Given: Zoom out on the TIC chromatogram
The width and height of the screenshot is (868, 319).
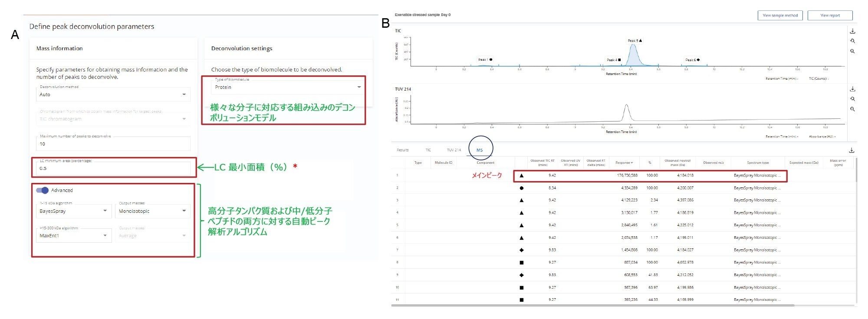Looking at the screenshot, I should point(852,51).
